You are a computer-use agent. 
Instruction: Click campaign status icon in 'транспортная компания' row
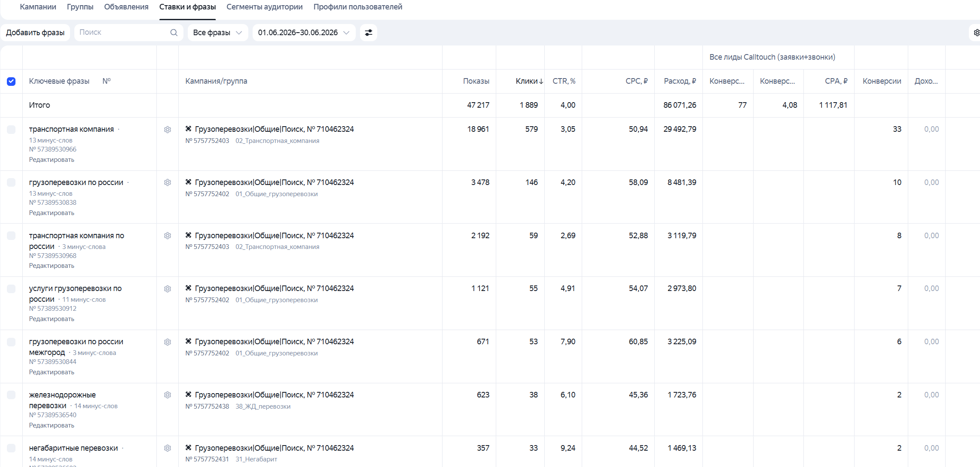[188, 129]
